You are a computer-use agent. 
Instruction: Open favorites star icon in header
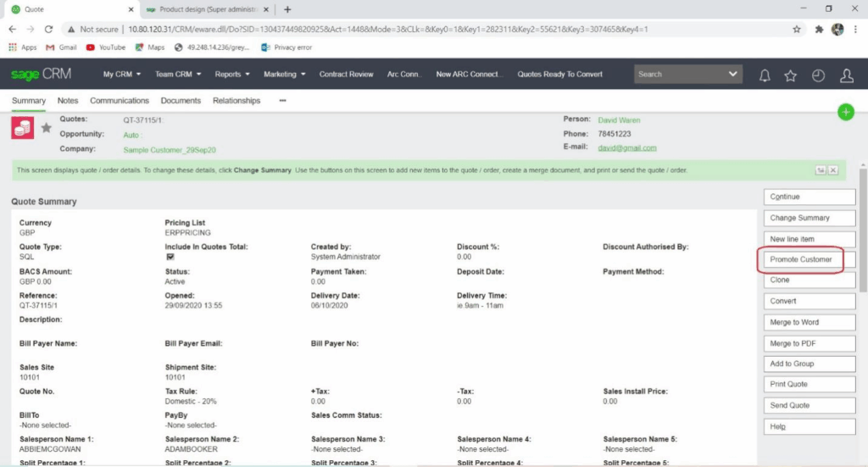click(x=790, y=75)
